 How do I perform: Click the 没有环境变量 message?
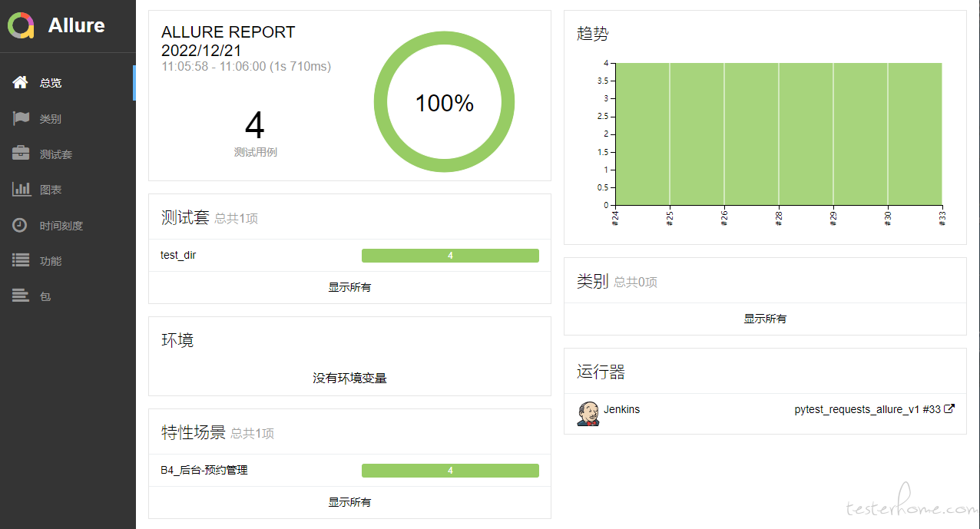pyautogui.click(x=349, y=379)
